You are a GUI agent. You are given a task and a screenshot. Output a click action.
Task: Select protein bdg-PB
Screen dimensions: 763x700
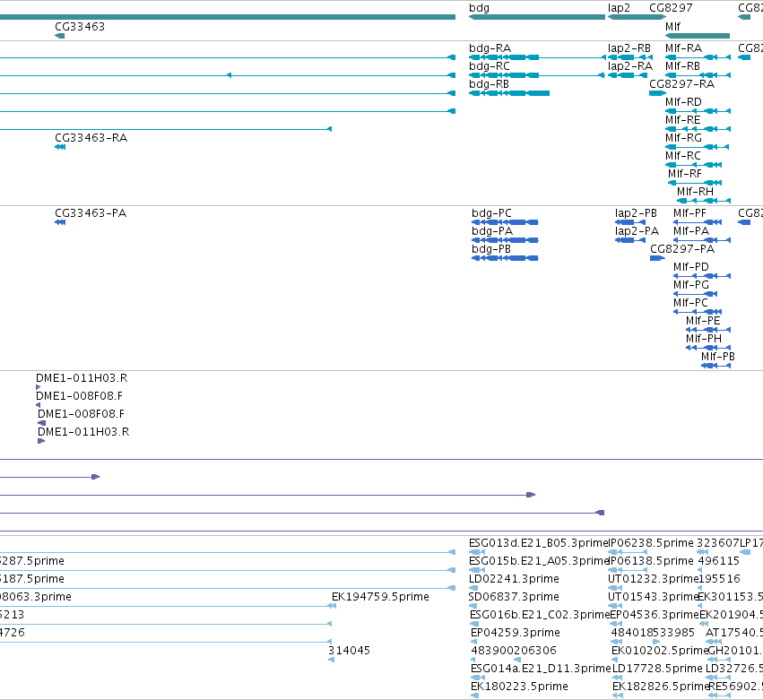click(505, 258)
